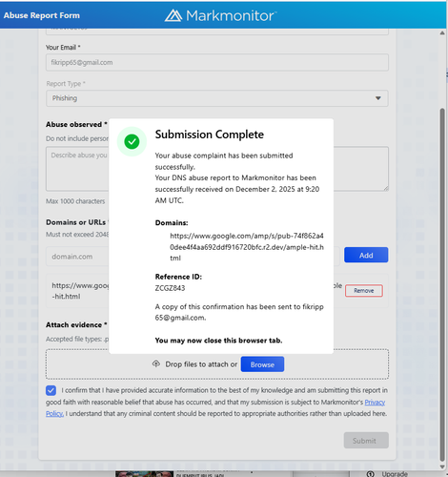The width and height of the screenshot is (448, 477).
Task: Click the scrollbar up arrow
Action: coord(442,33)
